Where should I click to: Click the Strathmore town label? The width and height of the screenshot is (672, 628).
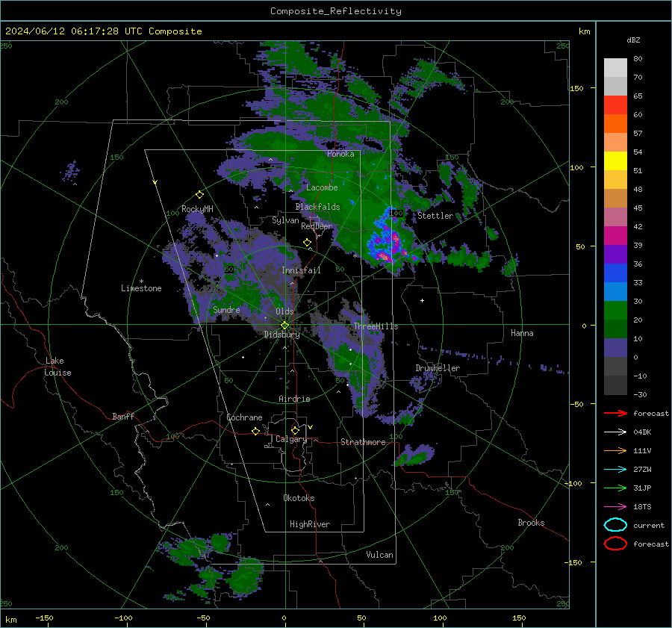point(363,442)
